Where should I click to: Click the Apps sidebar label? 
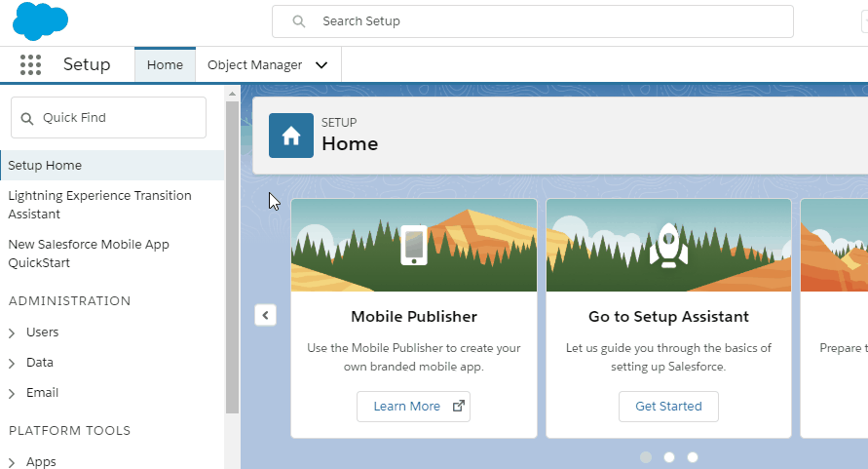click(x=41, y=462)
